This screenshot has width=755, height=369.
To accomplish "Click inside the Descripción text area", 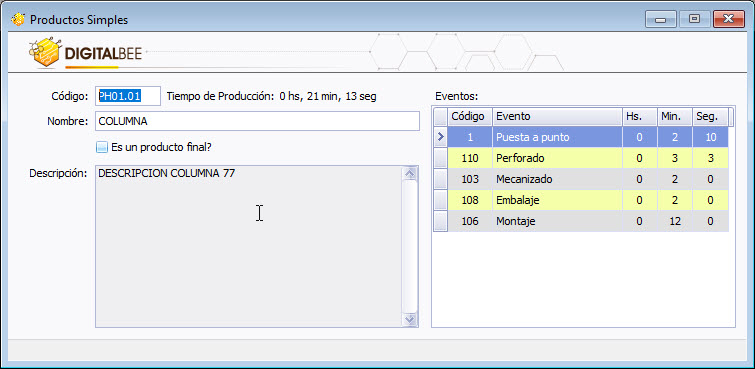I will (x=248, y=246).
